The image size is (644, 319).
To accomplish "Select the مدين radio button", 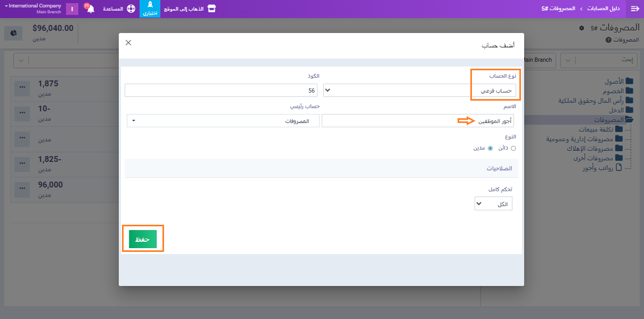I will 491,149.
